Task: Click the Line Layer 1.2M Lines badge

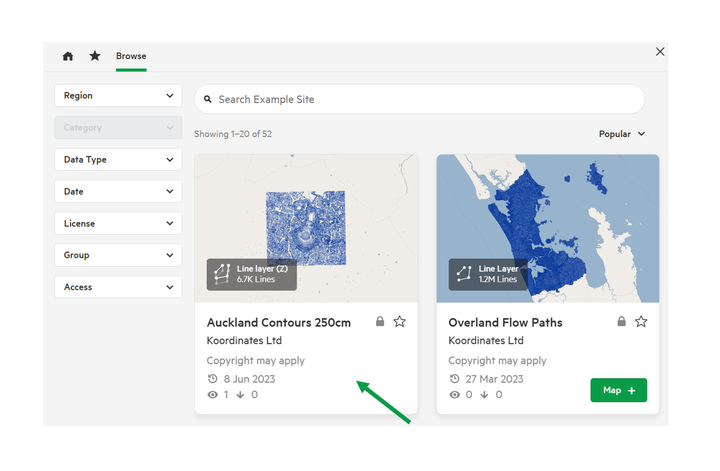Action: pos(488,274)
